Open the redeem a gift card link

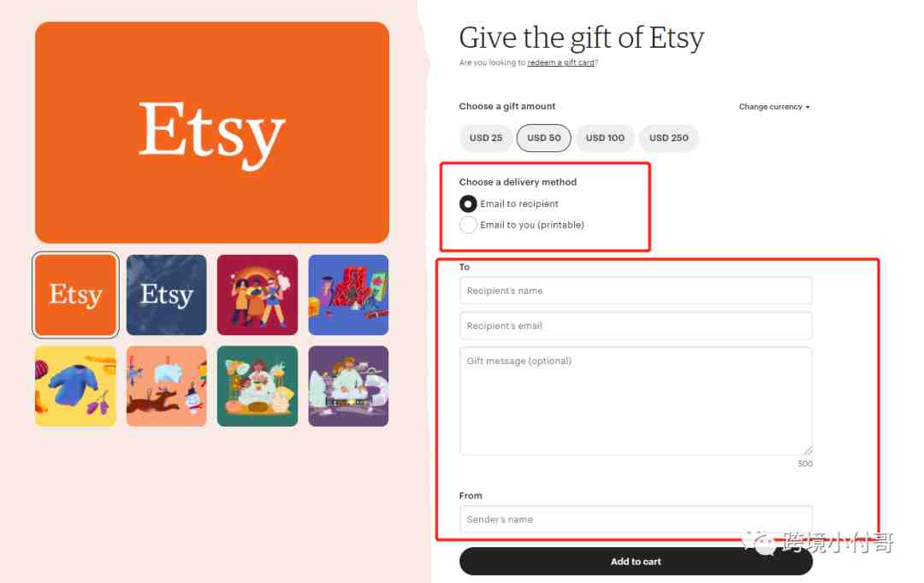click(x=560, y=62)
